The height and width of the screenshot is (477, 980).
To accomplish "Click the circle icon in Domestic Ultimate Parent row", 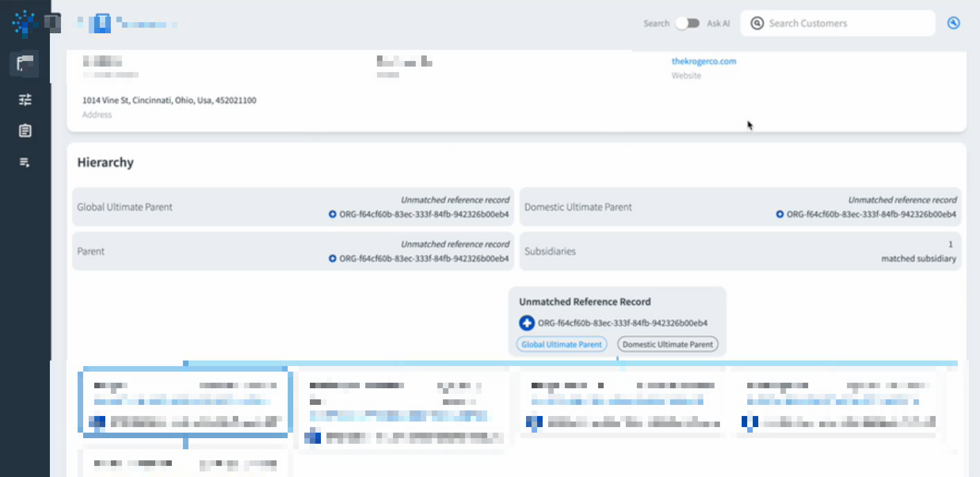I will coord(780,214).
